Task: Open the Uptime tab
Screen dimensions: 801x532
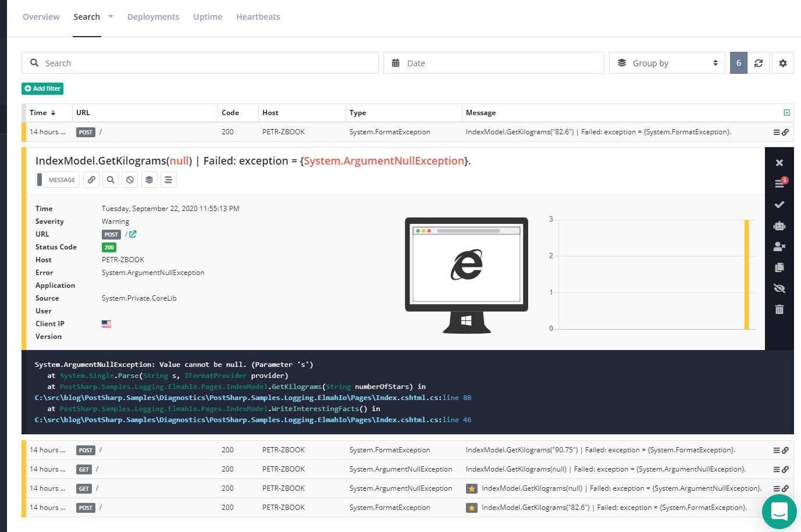Action: click(208, 17)
